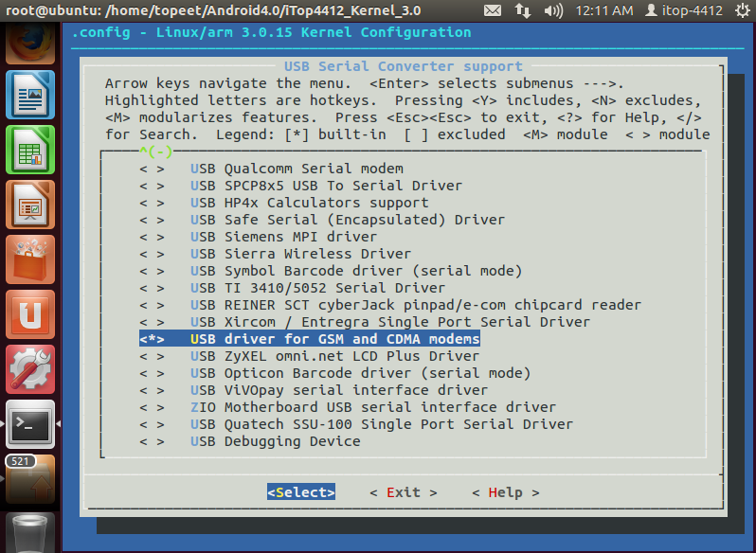Open the sound volume indicator

point(553,10)
